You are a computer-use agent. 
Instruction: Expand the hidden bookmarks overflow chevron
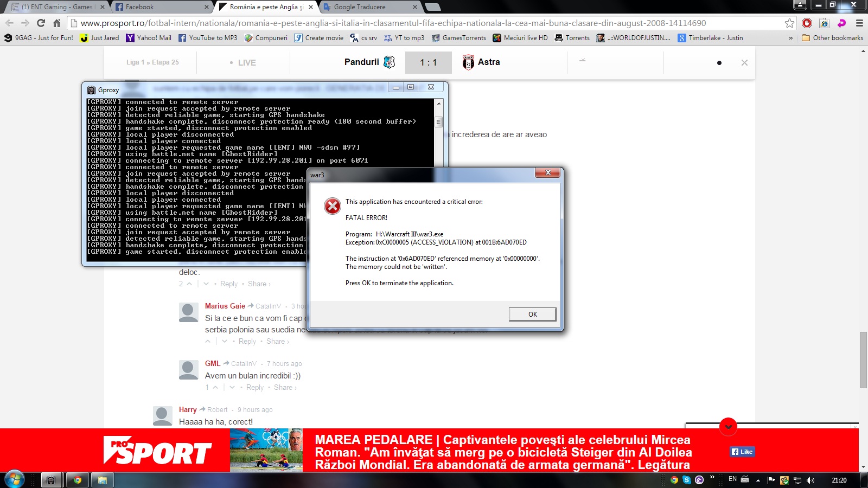(790, 38)
